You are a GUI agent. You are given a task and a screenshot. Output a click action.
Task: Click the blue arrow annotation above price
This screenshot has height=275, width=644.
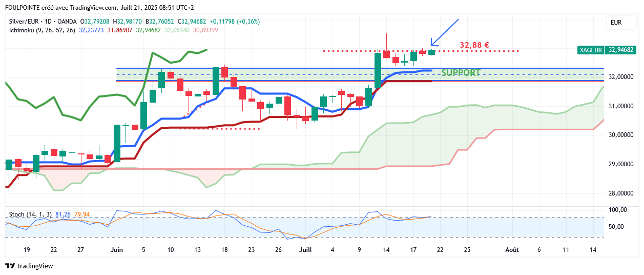tap(444, 32)
